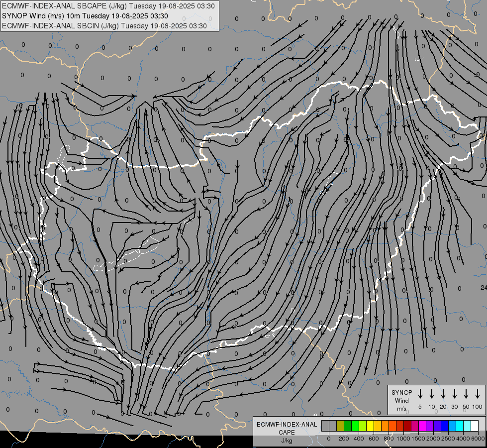Click the wind arrow above the 20 m/s label
The width and height of the screenshot is (487, 448).
coord(443,394)
